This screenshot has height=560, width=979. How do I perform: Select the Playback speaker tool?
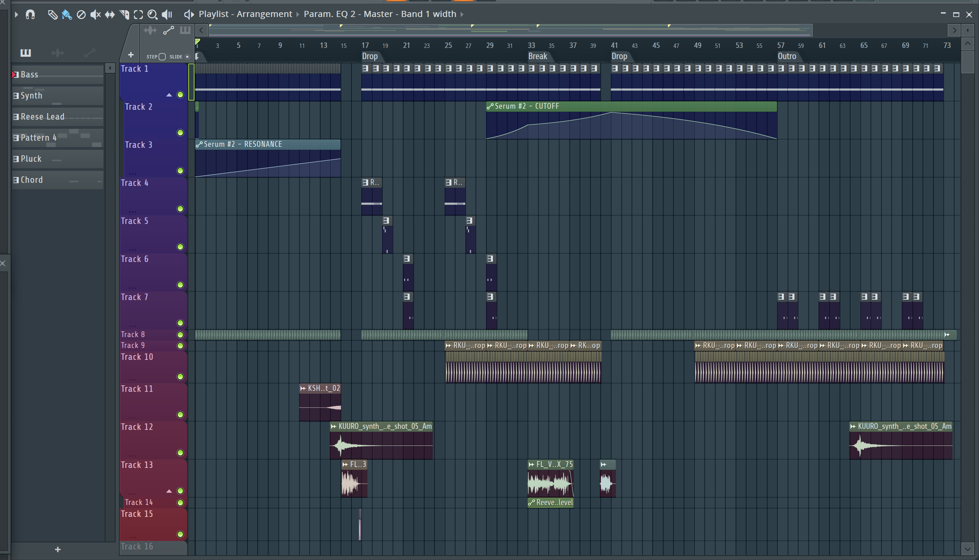[167, 15]
